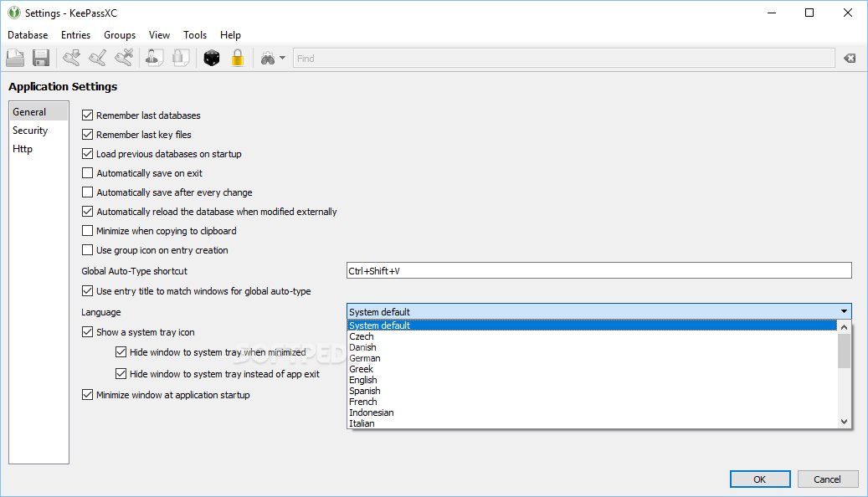The width and height of the screenshot is (868, 497).
Task: Choose Greek from the language list
Action: (x=592, y=369)
